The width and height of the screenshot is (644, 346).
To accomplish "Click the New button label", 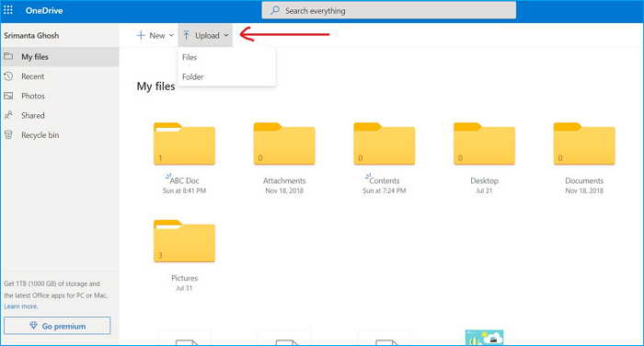I will pyautogui.click(x=157, y=36).
